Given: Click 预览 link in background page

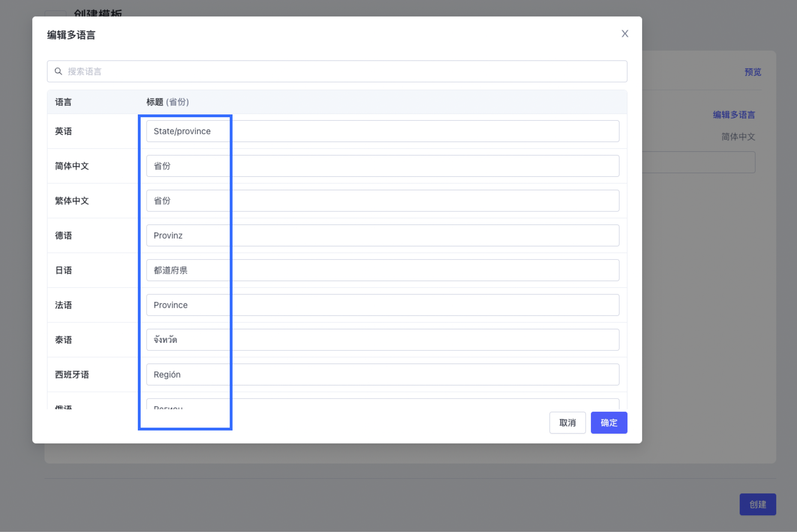Looking at the screenshot, I should 752,72.
